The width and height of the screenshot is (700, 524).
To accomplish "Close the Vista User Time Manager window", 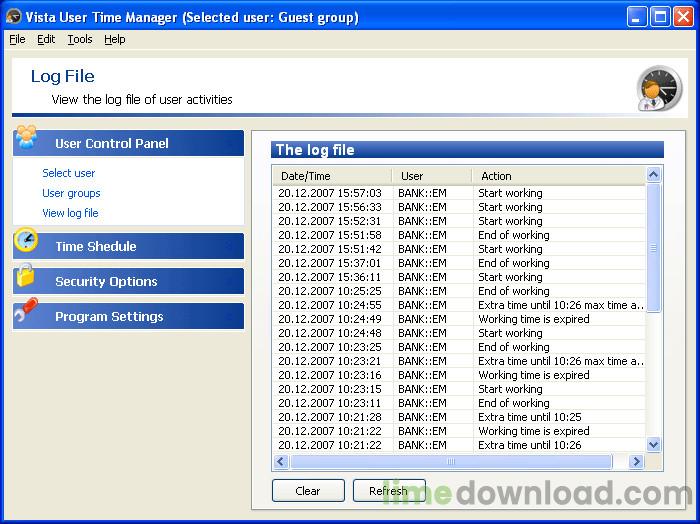I will tap(683, 17).
